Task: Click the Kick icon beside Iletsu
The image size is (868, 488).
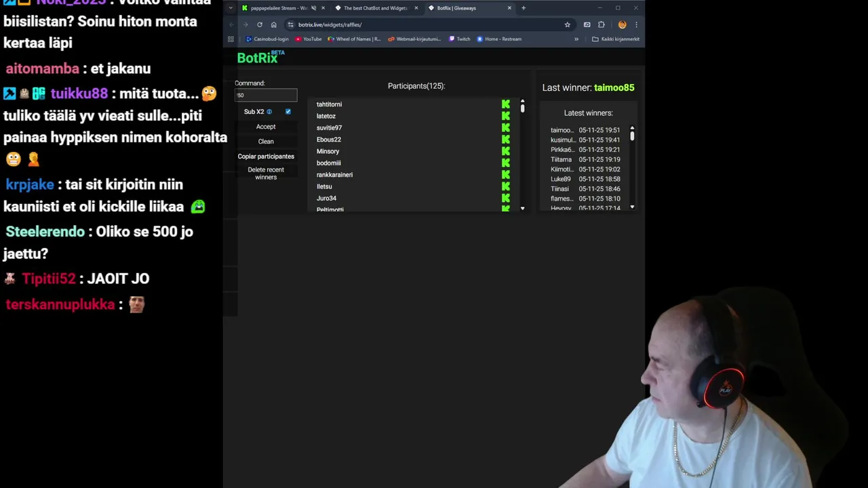Action: tap(506, 186)
